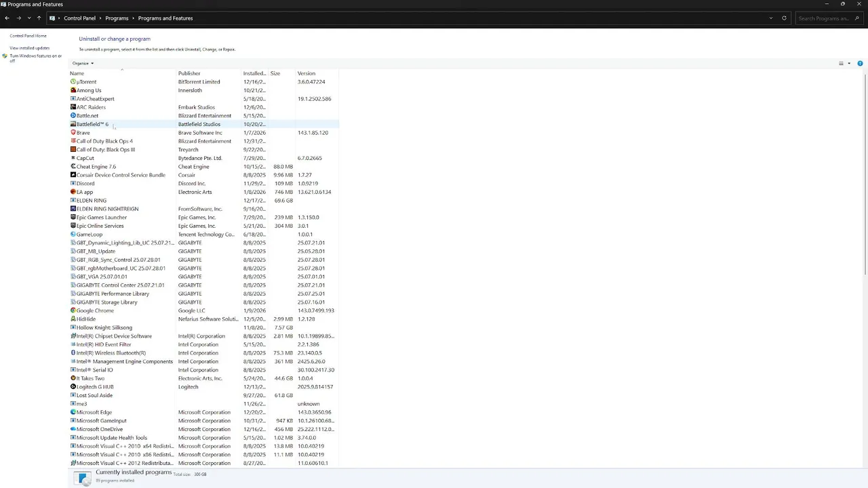This screenshot has height=488, width=868.
Task: Click the It Takes Two icon
Action: pos(73,378)
